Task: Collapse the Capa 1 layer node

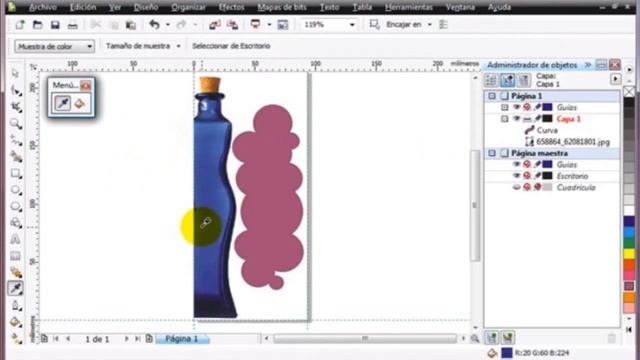Action: 504,119
